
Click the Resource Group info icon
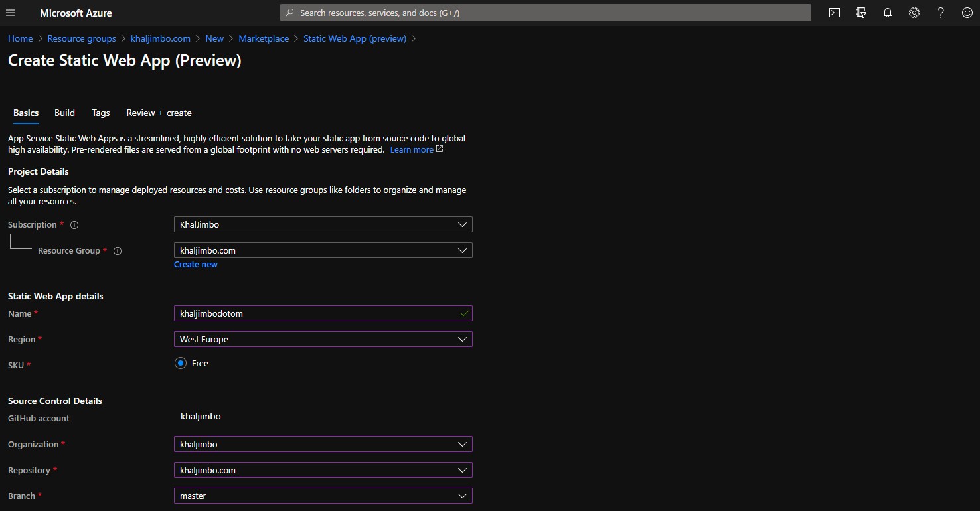[x=118, y=251]
